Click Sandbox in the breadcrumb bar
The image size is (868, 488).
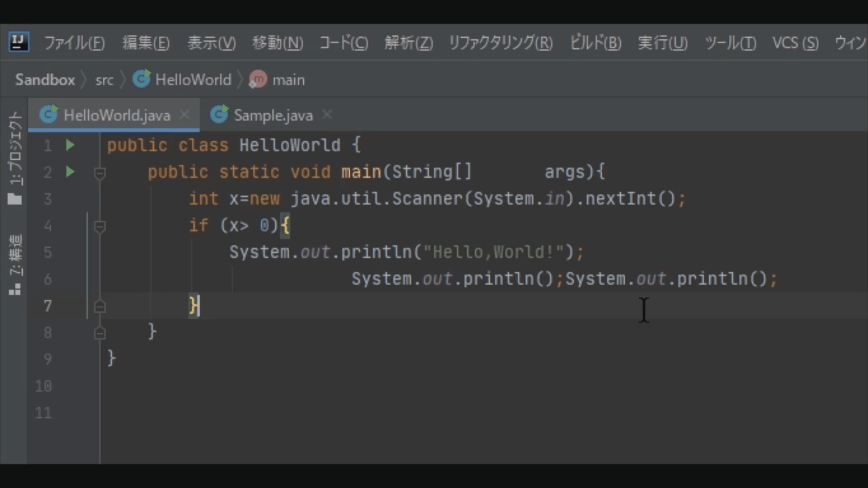[45, 80]
